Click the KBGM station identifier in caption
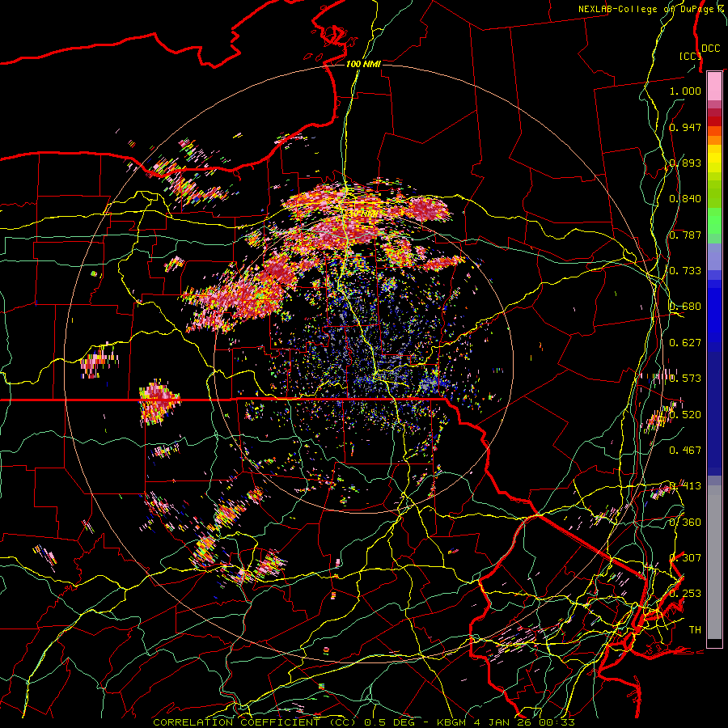 tap(451, 722)
